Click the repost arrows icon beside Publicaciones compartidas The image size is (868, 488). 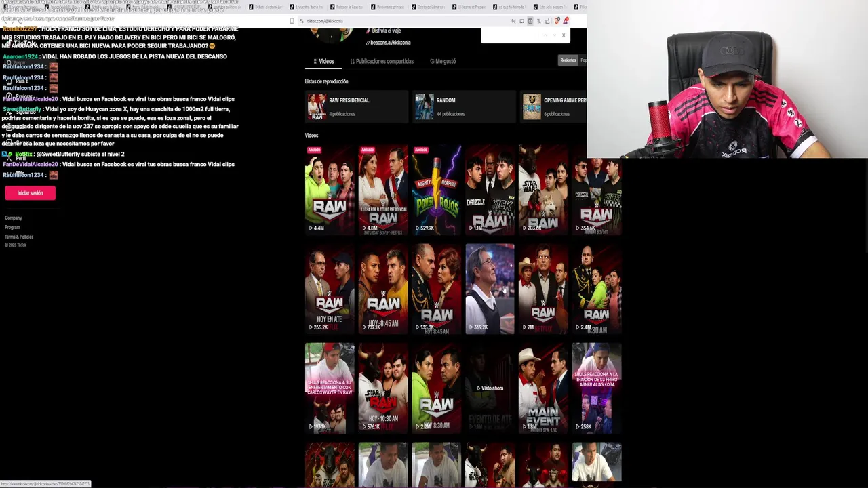(352, 61)
